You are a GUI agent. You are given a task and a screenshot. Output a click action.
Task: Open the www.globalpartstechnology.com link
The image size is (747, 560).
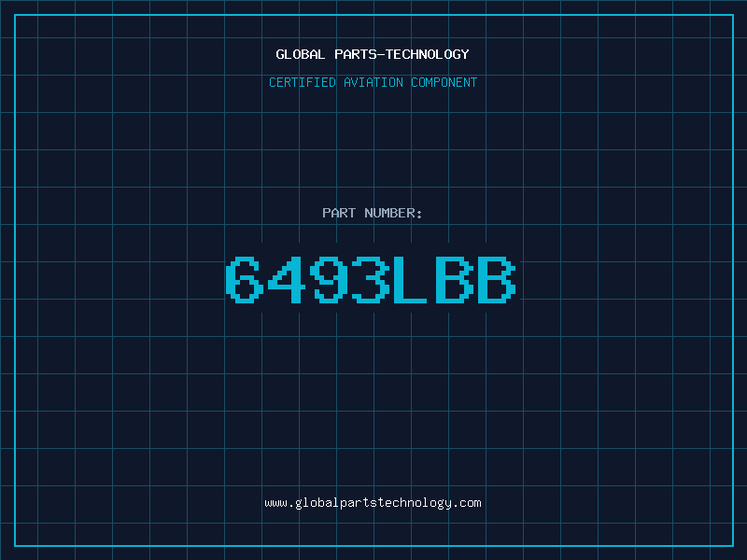pos(373,503)
